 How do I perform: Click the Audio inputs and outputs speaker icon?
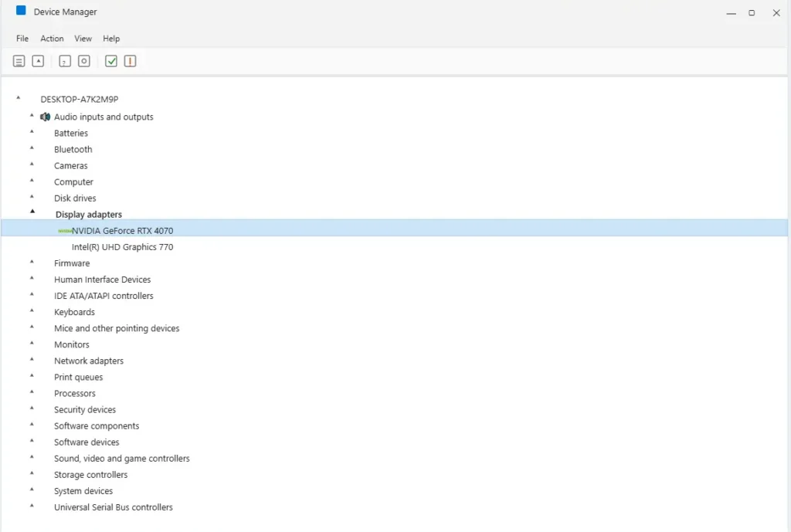point(45,117)
